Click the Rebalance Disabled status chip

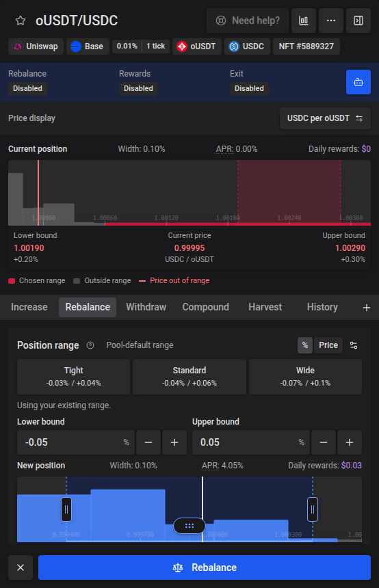pyautogui.click(x=28, y=88)
